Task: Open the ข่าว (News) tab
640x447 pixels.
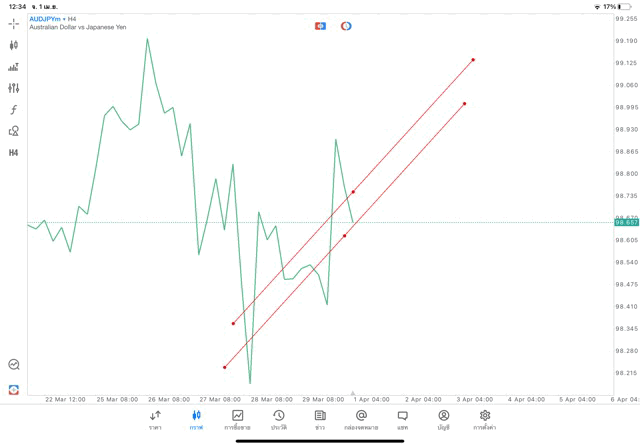Action: click(x=320, y=420)
